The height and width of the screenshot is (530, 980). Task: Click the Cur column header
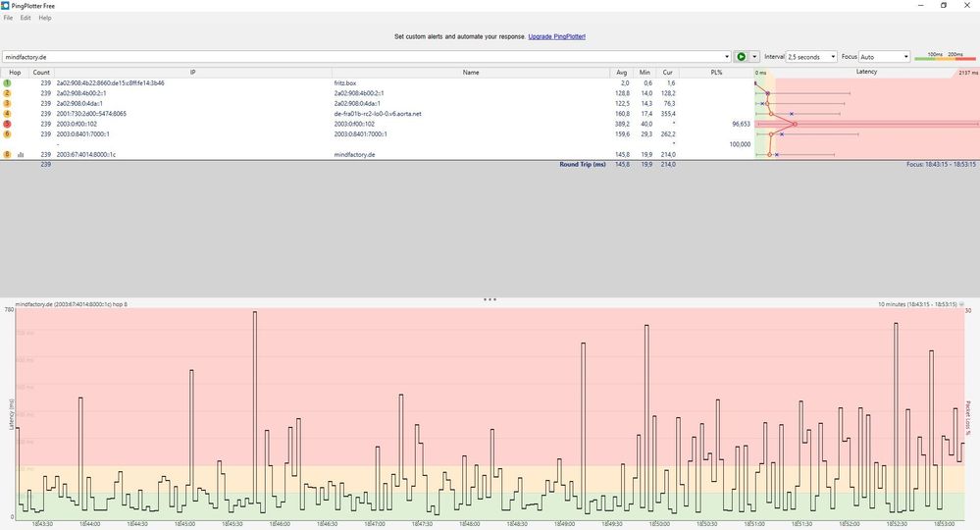(667, 73)
